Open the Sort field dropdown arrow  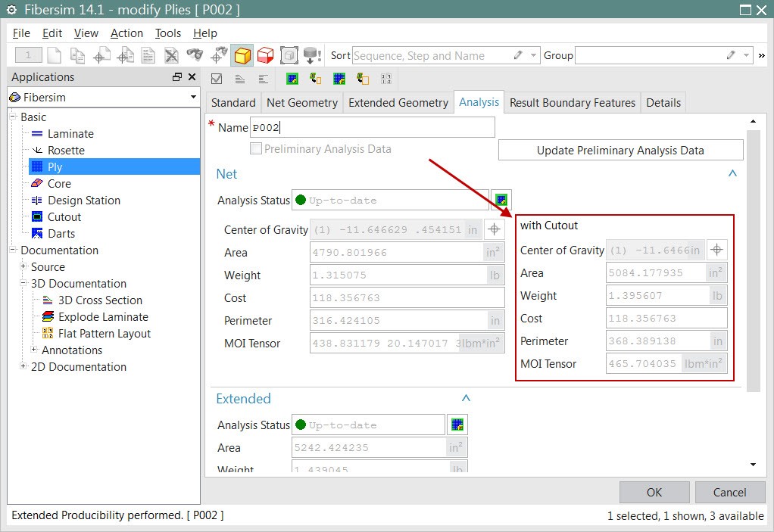click(x=534, y=55)
